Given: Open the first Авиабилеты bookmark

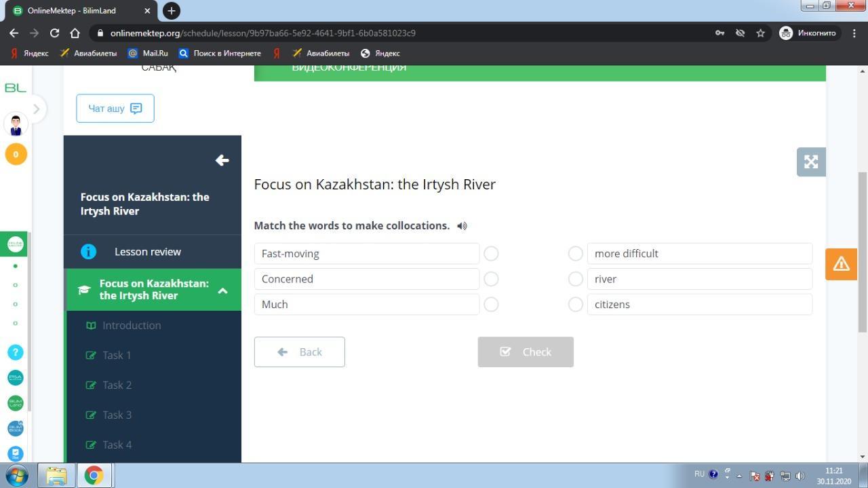Looking at the screenshot, I should (88, 53).
